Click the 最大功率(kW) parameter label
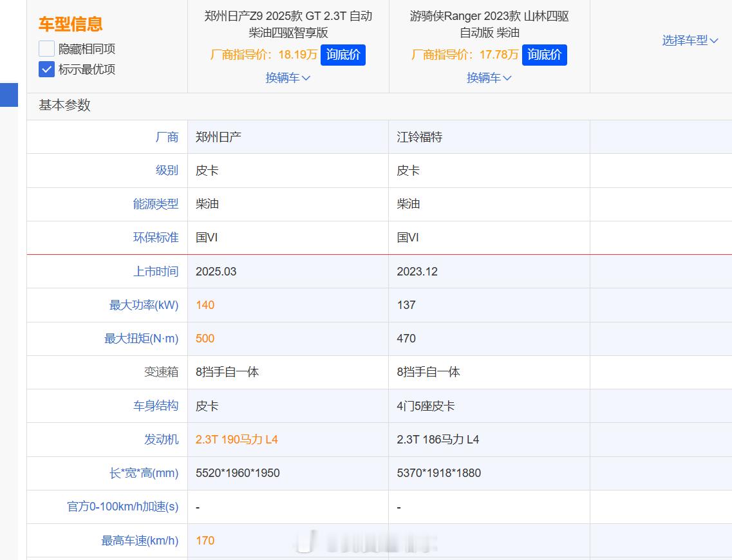 coord(144,305)
